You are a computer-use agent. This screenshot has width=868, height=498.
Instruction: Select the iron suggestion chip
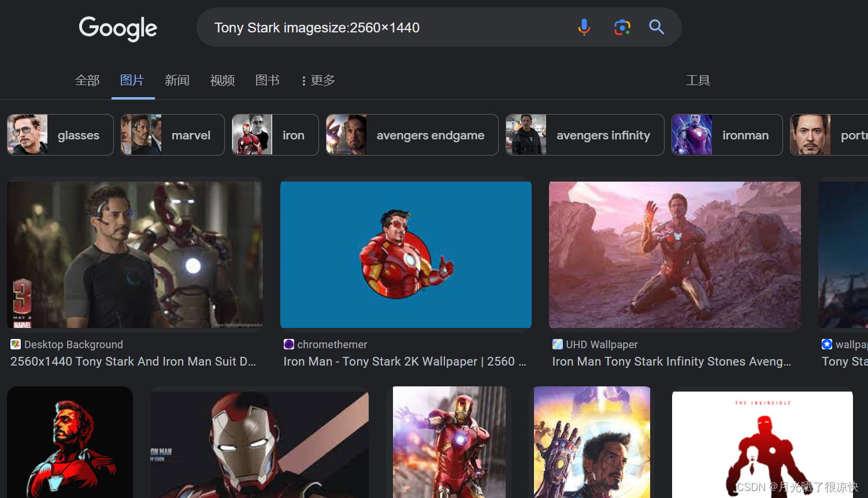275,135
